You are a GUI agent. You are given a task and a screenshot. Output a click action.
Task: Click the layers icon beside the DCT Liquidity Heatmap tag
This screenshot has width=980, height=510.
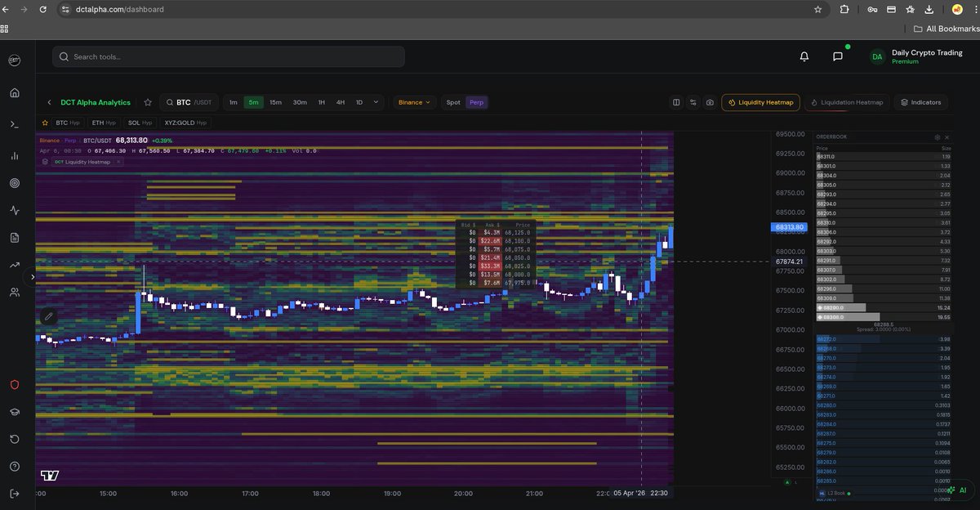tap(44, 162)
